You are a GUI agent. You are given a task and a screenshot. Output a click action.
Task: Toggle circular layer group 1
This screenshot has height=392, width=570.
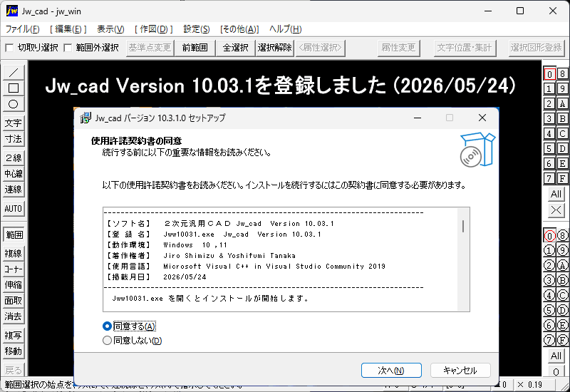[549, 251]
